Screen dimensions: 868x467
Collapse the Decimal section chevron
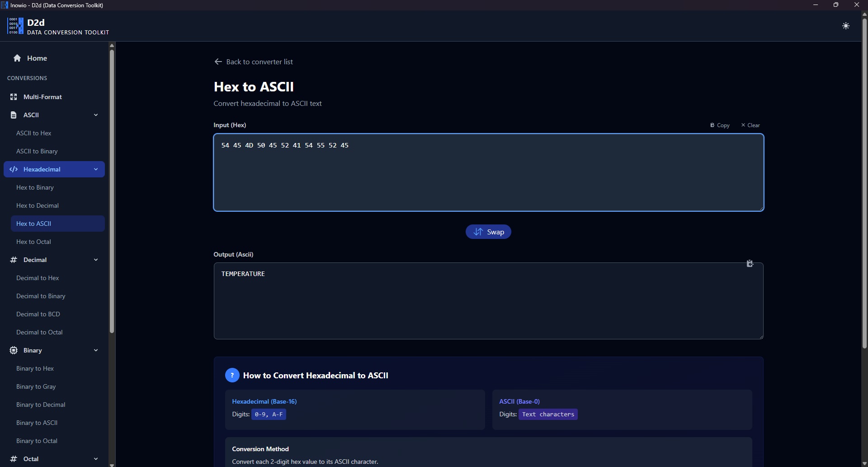pyautogui.click(x=96, y=260)
